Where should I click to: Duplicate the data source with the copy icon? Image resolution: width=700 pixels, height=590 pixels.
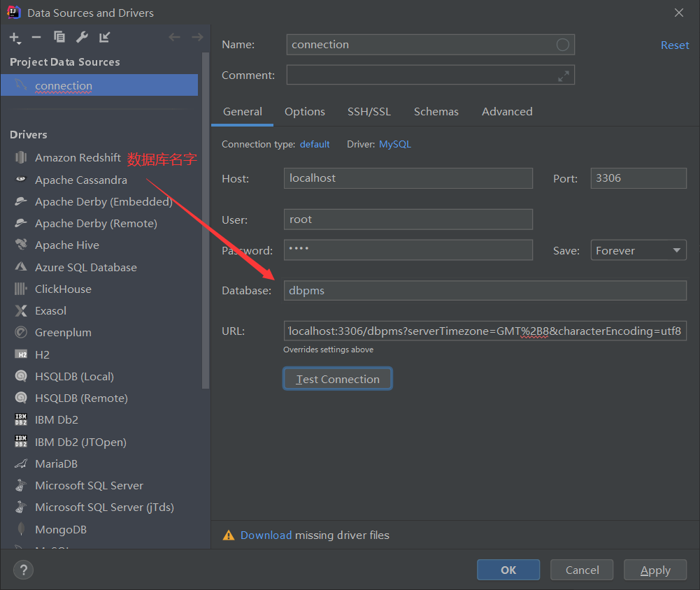(x=59, y=37)
